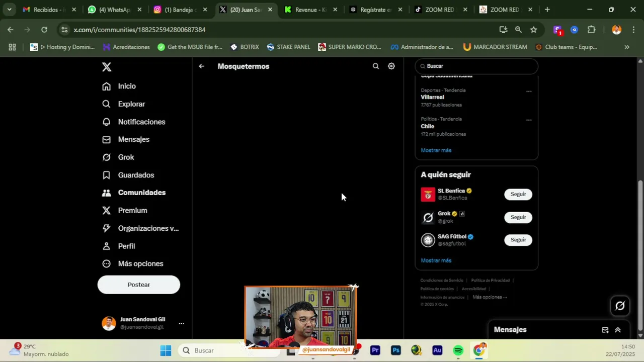This screenshot has width=644, height=362.
Task: Open SL Benfica profile avatar
Action: pyautogui.click(x=428, y=195)
